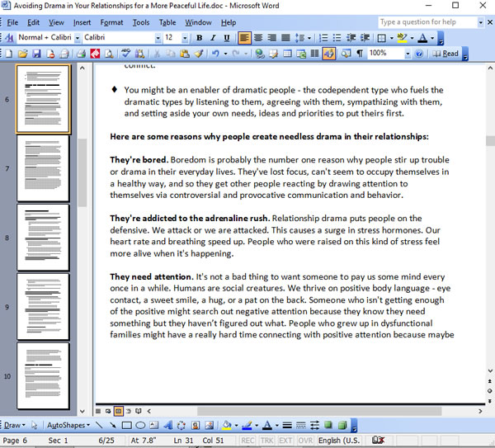Insert Clip Art from Drawing toolbar
The image size is (495, 448).
point(196,425)
